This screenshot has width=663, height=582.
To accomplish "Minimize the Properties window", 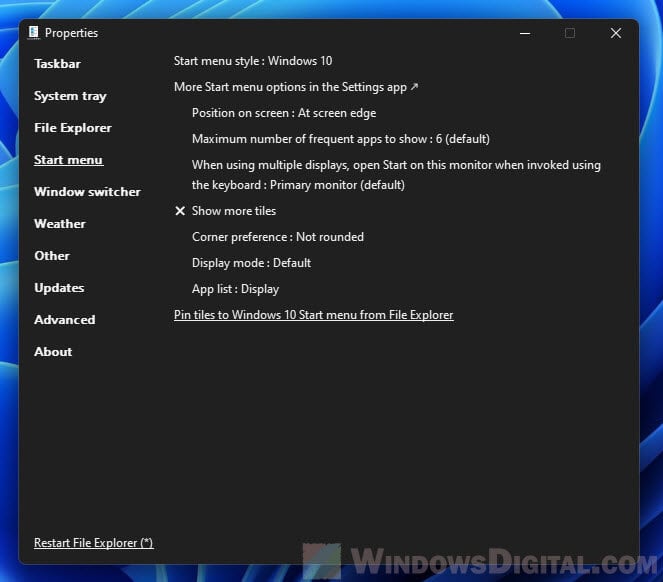I will 525,33.
